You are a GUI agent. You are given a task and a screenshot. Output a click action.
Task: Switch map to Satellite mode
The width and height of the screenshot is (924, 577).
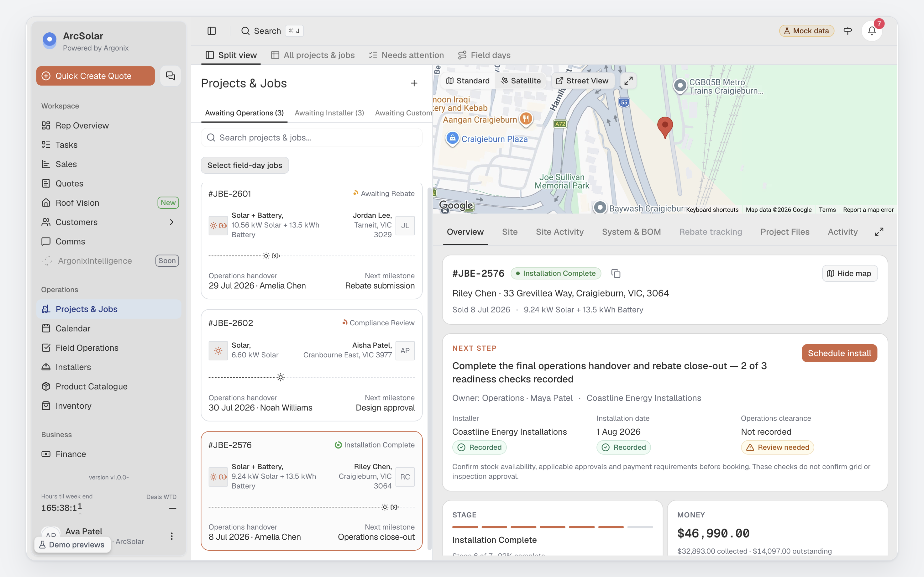point(521,80)
